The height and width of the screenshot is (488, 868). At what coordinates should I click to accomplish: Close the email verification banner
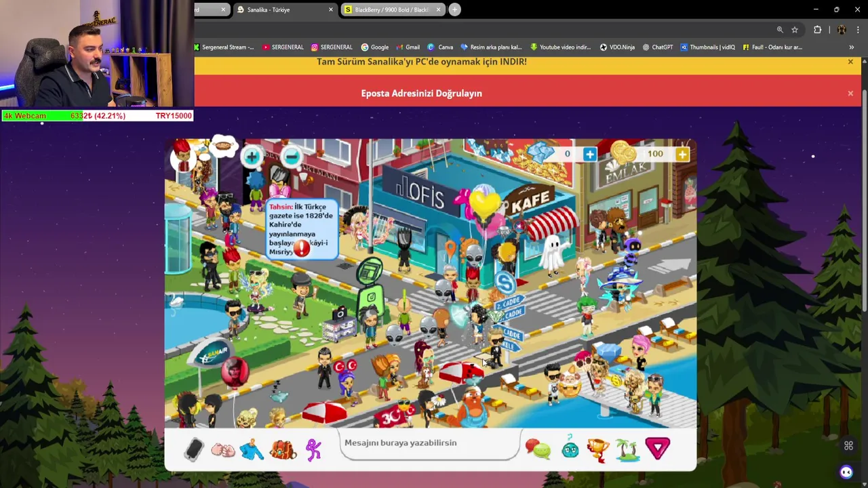click(x=850, y=94)
